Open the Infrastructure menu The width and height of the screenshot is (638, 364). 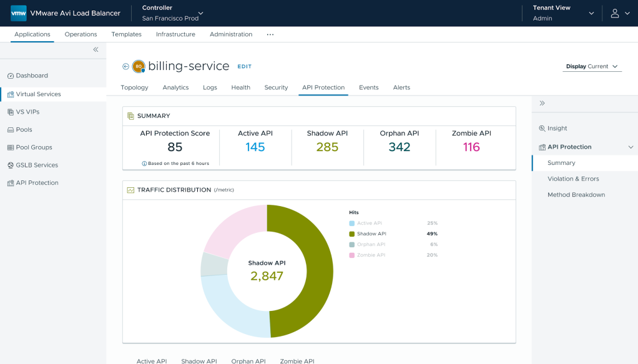175,34
